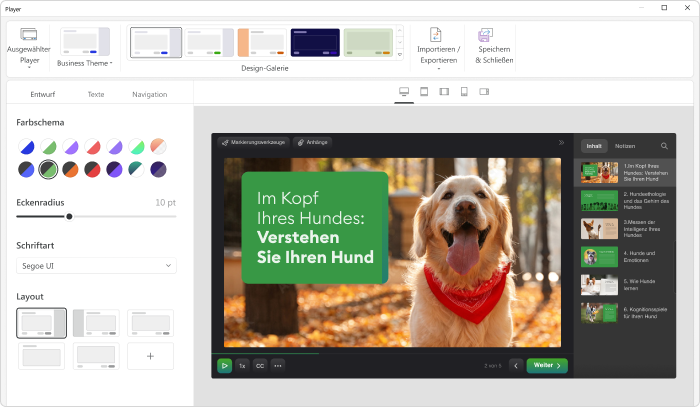Collapse the sidebar with double chevron
The height and width of the screenshot is (407, 700).
click(x=561, y=143)
